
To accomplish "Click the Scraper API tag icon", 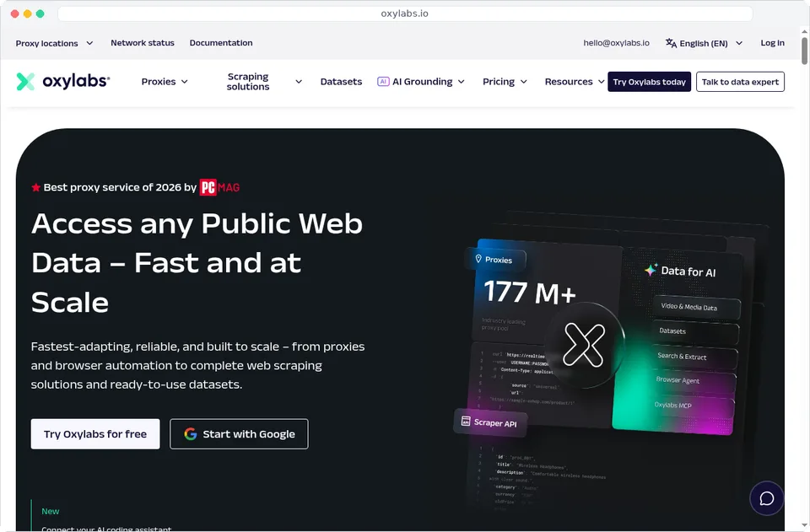I will pyautogui.click(x=466, y=421).
